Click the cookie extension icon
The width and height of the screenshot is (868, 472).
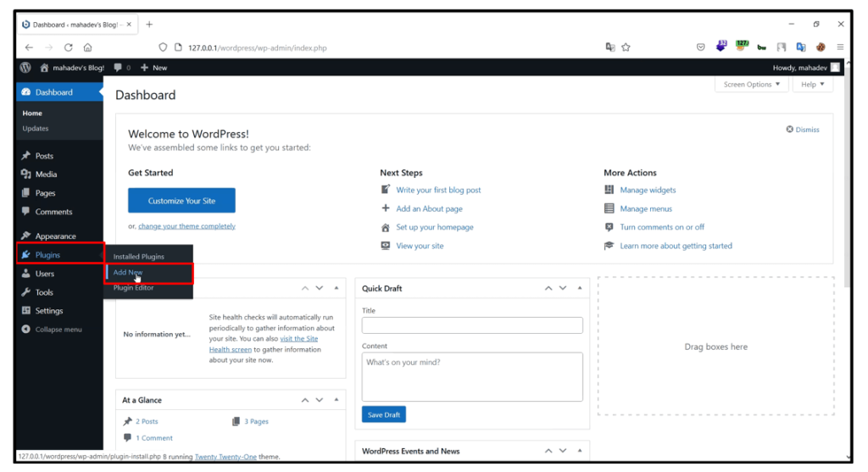click(821, 47)
